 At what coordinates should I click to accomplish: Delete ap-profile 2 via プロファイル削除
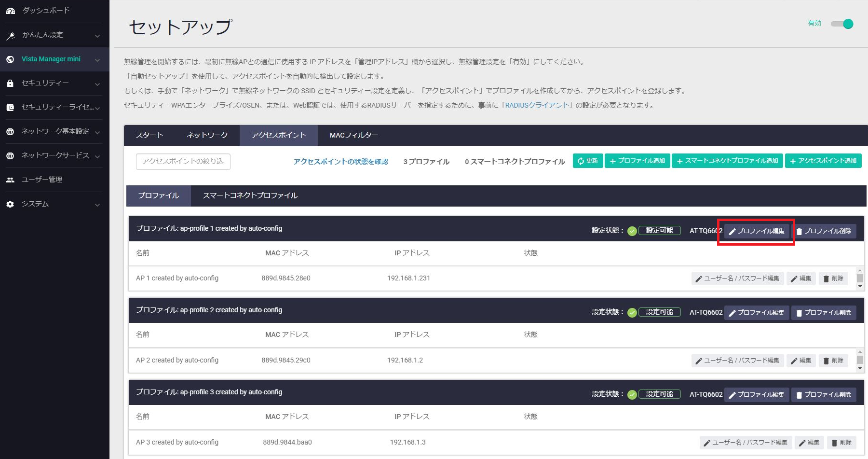click(824, 313)
